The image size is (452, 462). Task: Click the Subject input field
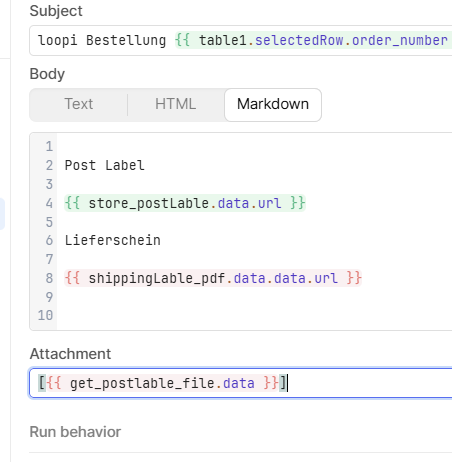point(241,41)
